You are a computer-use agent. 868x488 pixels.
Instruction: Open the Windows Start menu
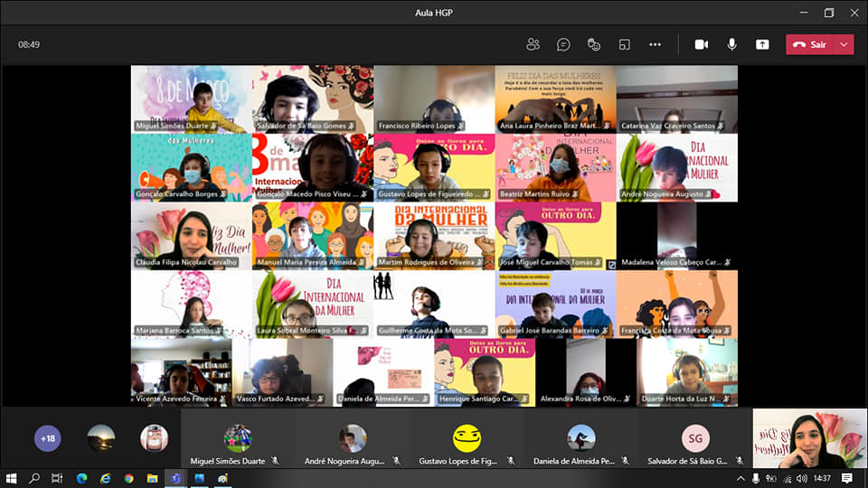[x=12, y=478]
